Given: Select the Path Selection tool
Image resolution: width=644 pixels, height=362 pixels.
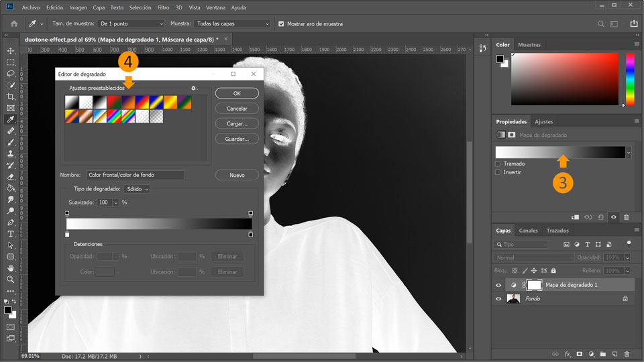Looking at the screenshot, I should 11,245.
